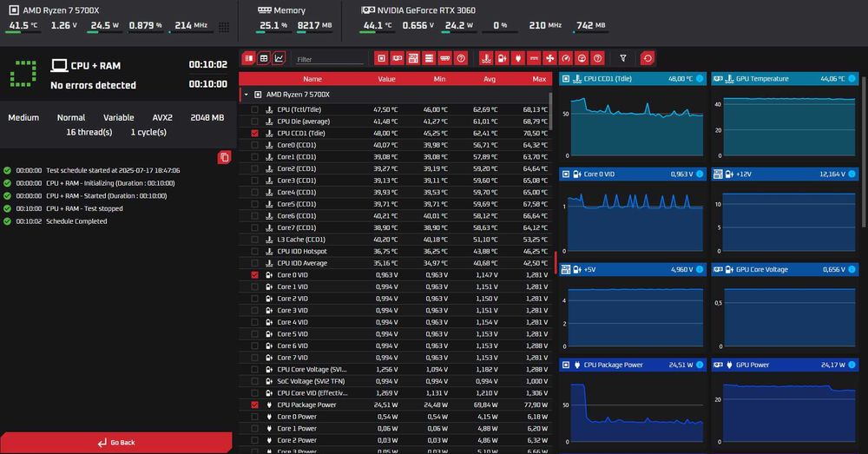The height and width of the screenshot is (454, 868).
Task: Switch to combined table and graph view
Action: (x=248, y=58)
